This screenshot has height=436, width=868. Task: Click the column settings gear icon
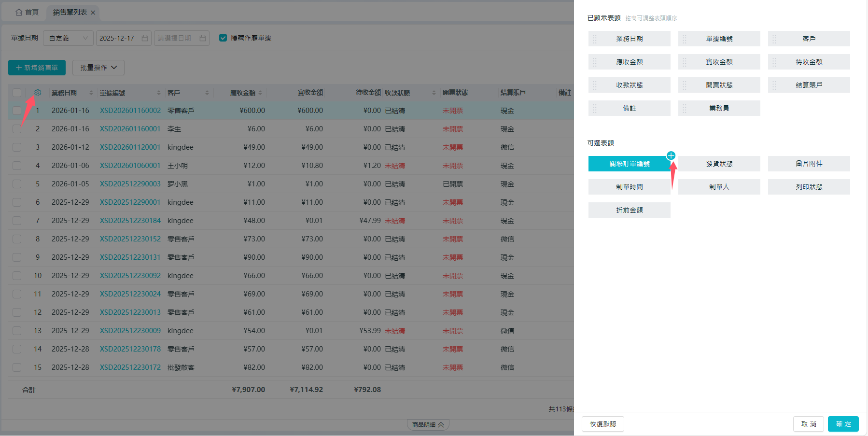coord(38,93)
